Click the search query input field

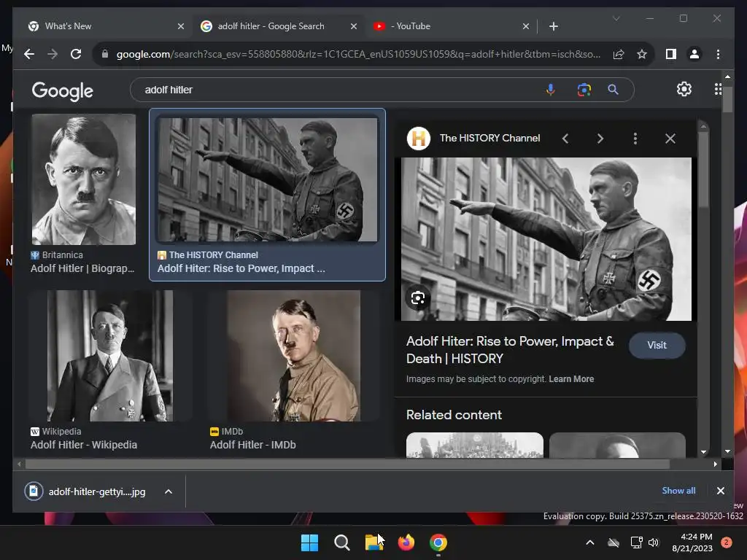pyautogui.click(x=338, y=90)
